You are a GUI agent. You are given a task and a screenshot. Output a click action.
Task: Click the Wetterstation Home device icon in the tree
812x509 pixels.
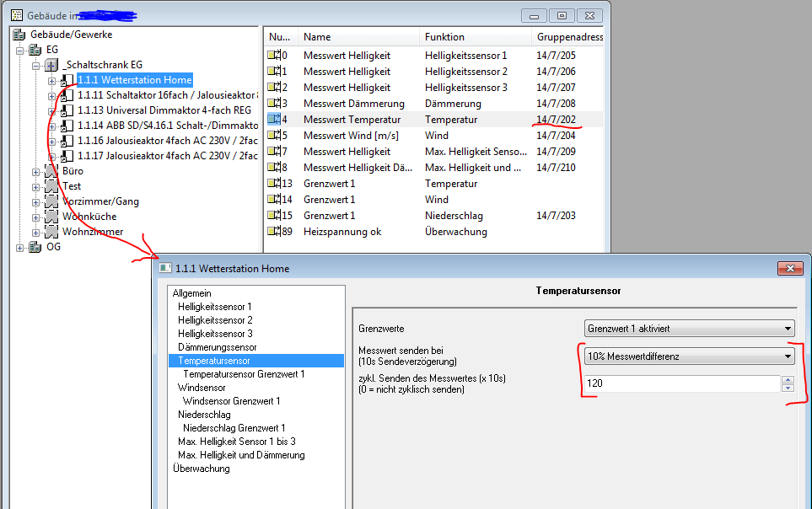coord(64,81)
